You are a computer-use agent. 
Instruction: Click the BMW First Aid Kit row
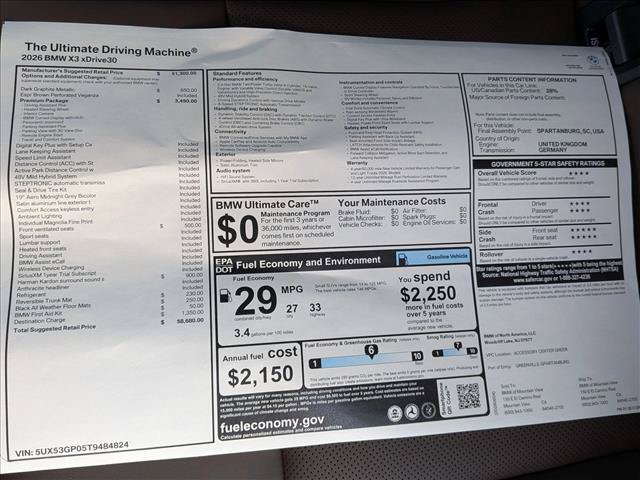coord(109,313)
